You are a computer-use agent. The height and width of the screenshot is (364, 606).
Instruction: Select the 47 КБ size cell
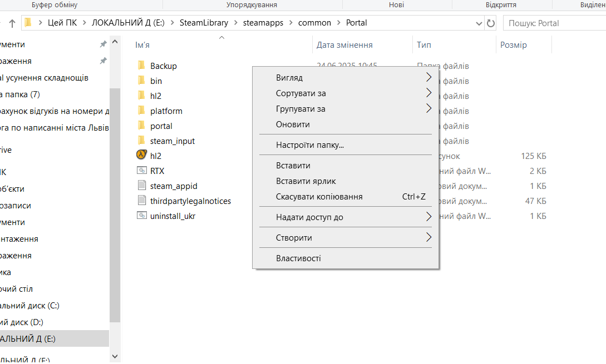point(535,201)
